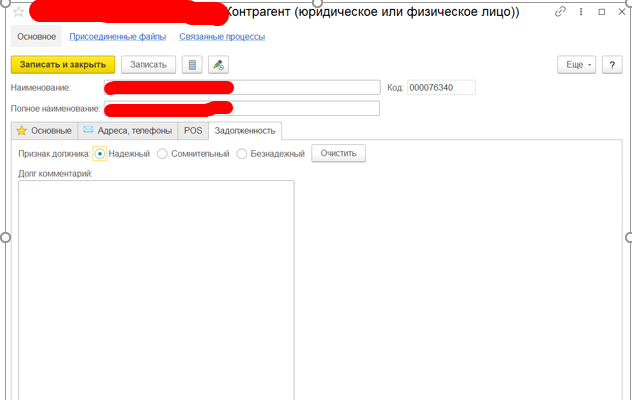Choose the Безнадежный radio option

241,153
